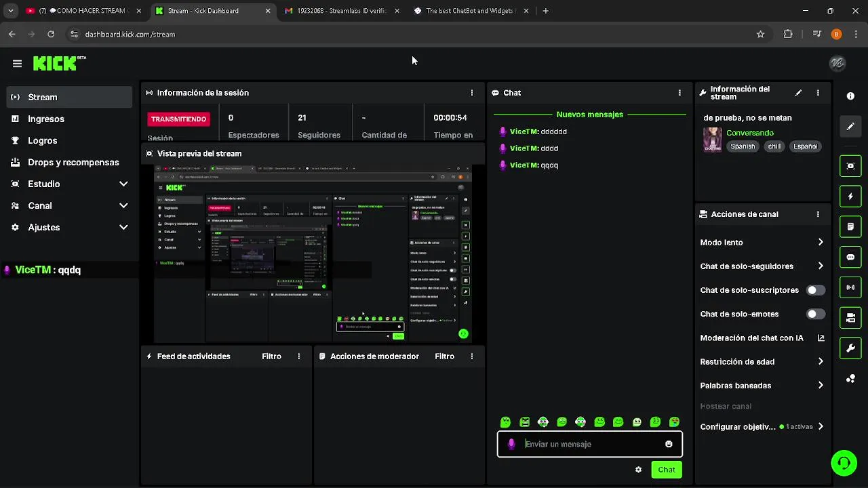
Task: Open external link for Moderación del chat con IA
Action: pyautogui.click(x=821, y=338)
